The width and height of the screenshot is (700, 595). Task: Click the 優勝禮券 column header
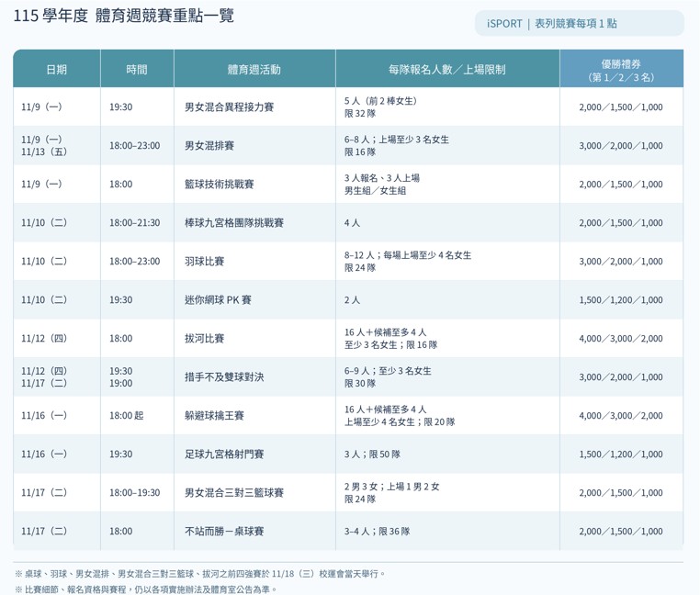coord(621,69)
